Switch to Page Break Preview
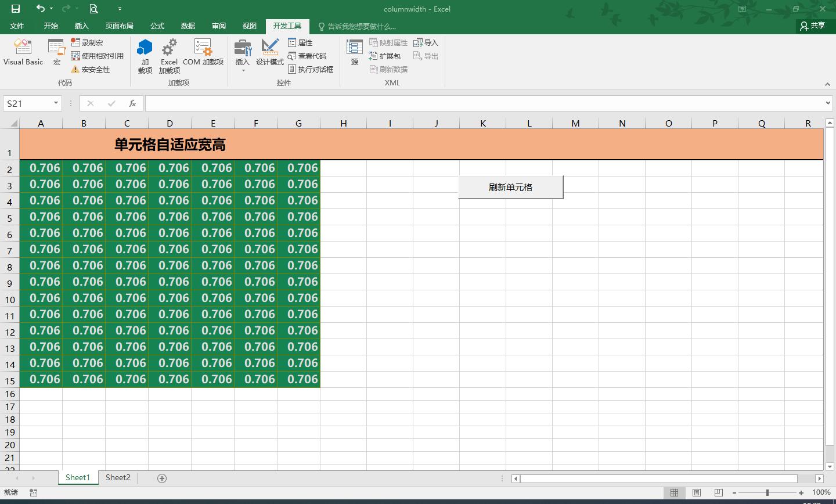 coord(718,492)
